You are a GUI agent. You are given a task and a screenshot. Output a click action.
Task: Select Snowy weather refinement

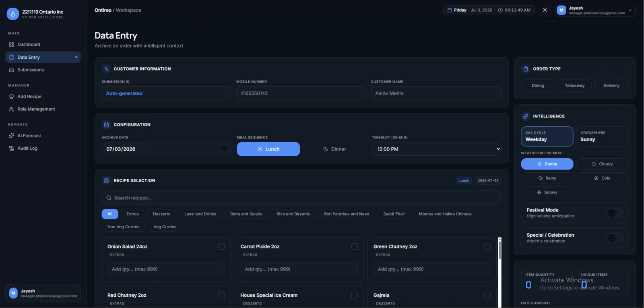[x=547, y=192]
